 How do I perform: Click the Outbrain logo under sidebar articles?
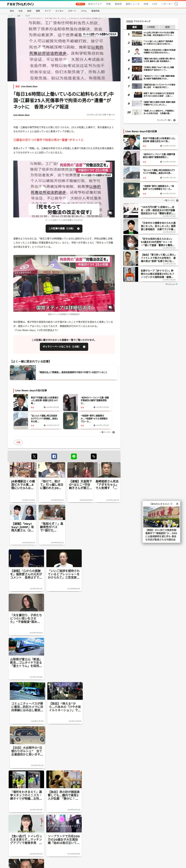172,284
